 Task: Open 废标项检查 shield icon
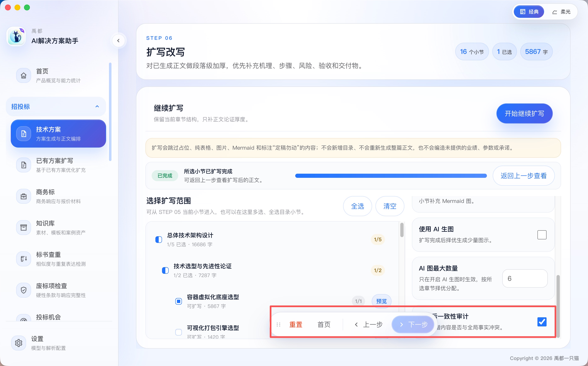click(x=23, y=290)
